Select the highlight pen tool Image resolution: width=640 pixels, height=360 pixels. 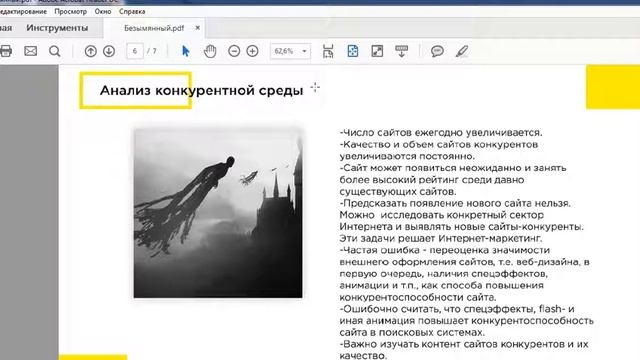point(462,51)
